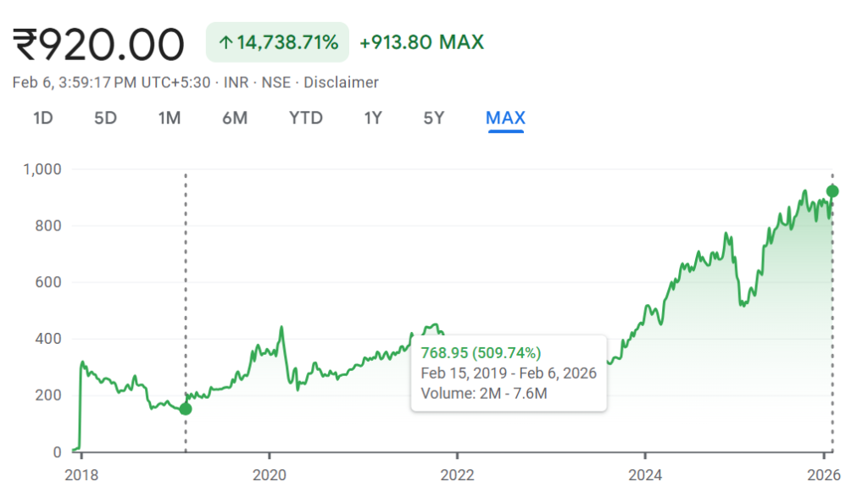This screenshot has width=868, height=498.
Task: View the 5Y chart range
Action: [434, 118]
